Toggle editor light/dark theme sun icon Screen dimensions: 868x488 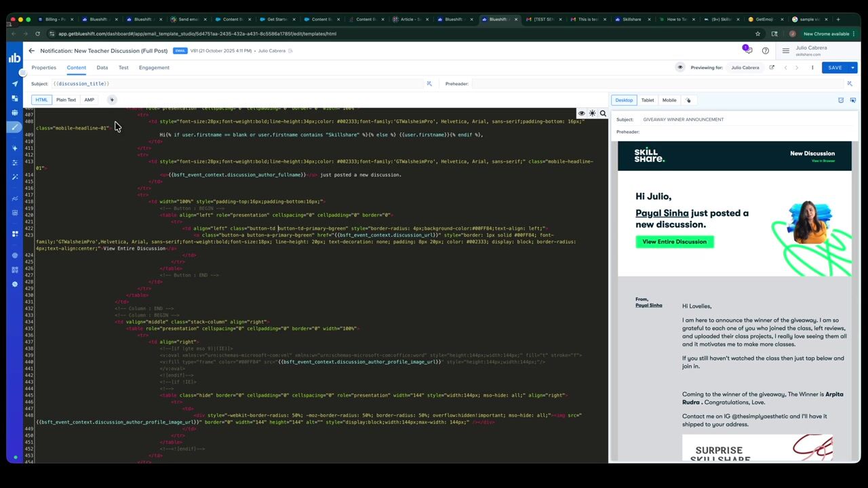point(592,113)
